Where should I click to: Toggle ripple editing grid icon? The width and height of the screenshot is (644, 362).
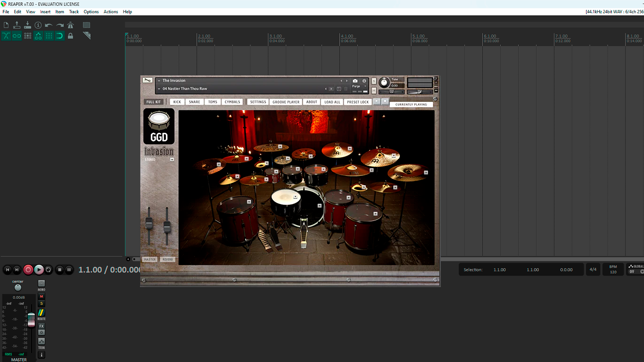(x=28, y=36)
